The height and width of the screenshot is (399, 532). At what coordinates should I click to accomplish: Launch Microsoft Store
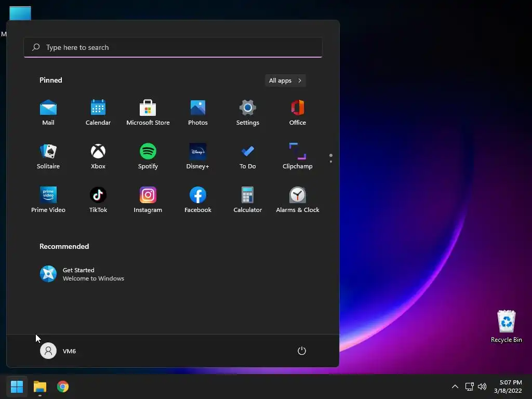[x=148, y=113]
